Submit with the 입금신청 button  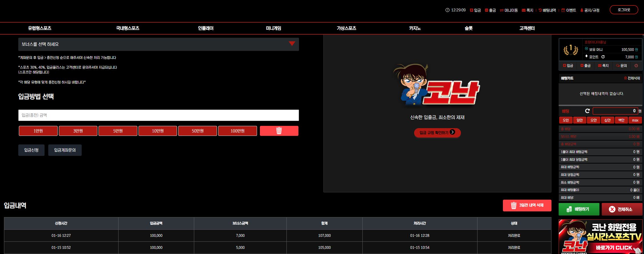pos(31,150)
